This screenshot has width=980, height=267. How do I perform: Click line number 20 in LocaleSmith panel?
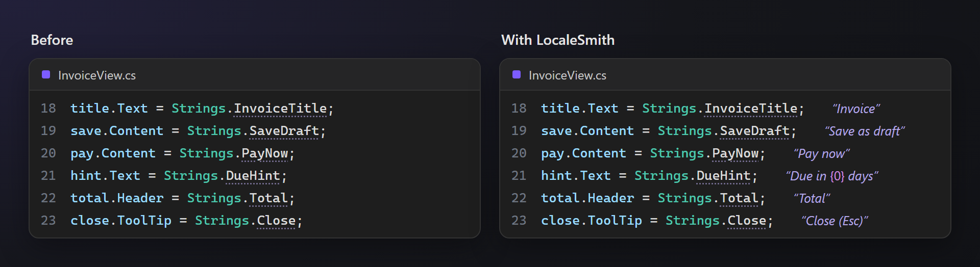coord(519,153)
